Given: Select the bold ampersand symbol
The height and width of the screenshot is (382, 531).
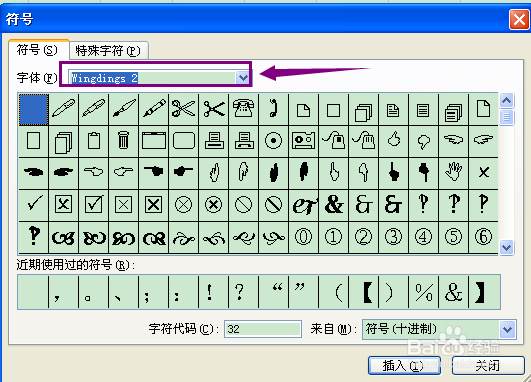Looking at the screenshot, I should tap(334, 205).
